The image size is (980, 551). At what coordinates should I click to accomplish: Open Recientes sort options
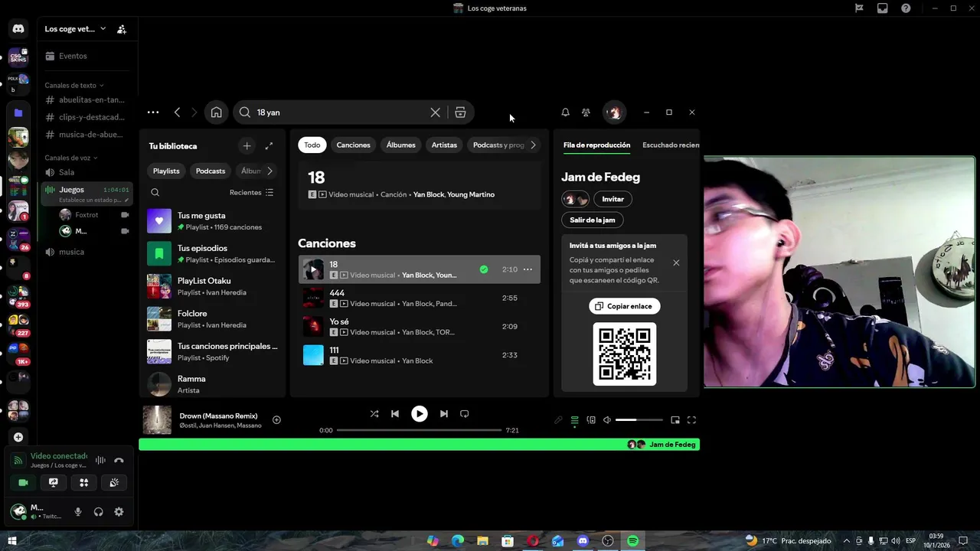pos(251,193)
